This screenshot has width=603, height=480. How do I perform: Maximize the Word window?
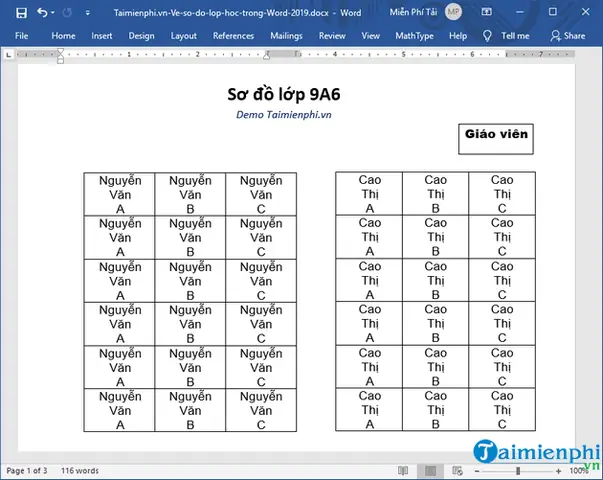(x=553, y=12)
